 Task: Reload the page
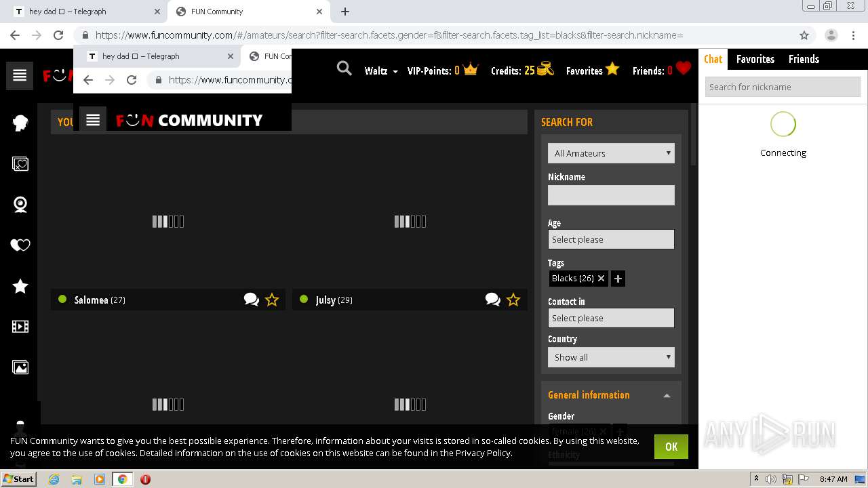[58, 35]
